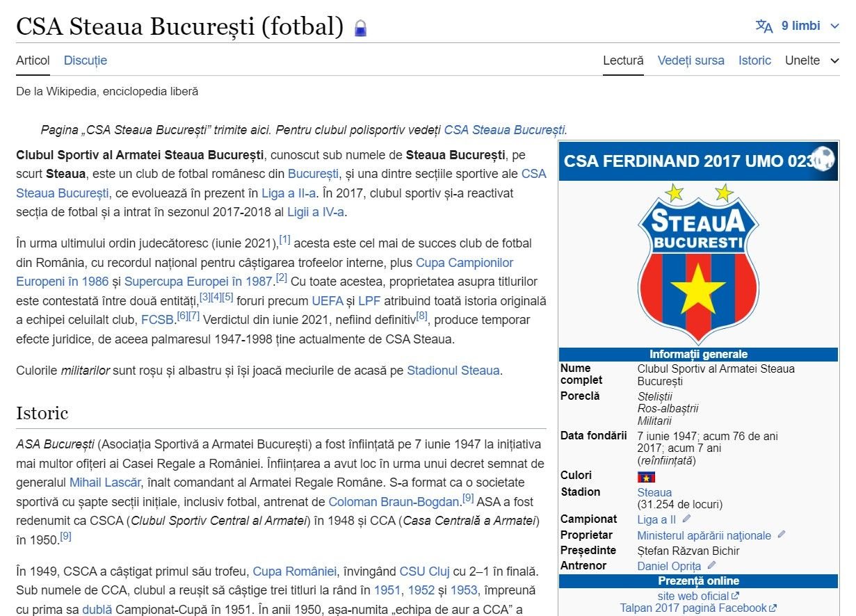The image size is (856, 616).
Task: Expand the Unelte tools dropdown
Action: (x=812, y=60)
